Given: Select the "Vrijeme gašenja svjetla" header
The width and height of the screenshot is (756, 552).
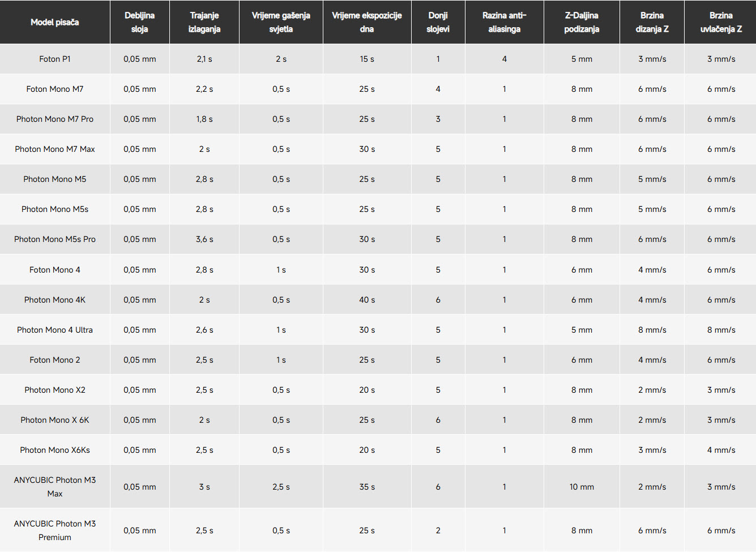Looking at the screenshot, I should (x=281, y=22).
